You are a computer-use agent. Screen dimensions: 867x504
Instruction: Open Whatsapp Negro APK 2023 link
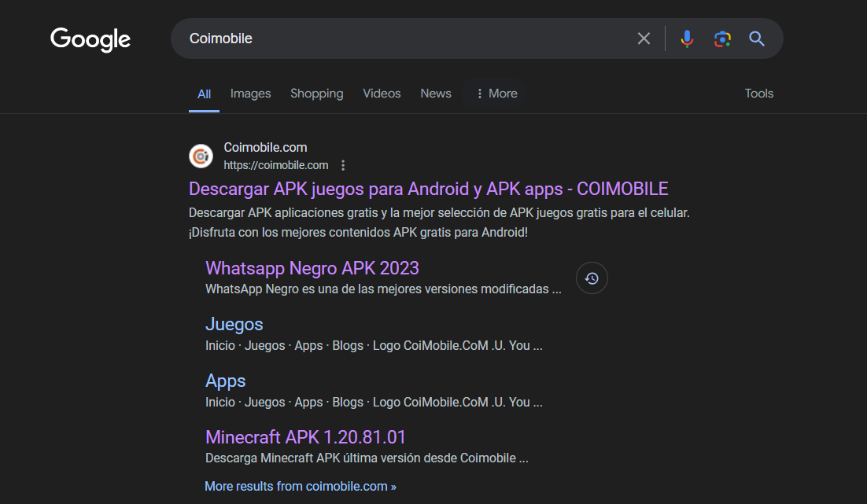point(312,268)
